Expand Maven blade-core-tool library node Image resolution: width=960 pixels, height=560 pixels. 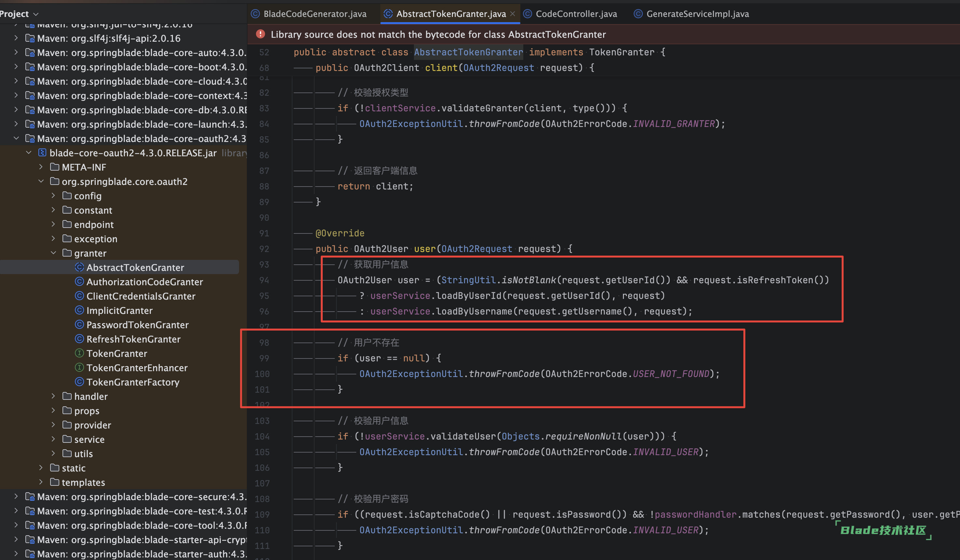coord(16,525)
